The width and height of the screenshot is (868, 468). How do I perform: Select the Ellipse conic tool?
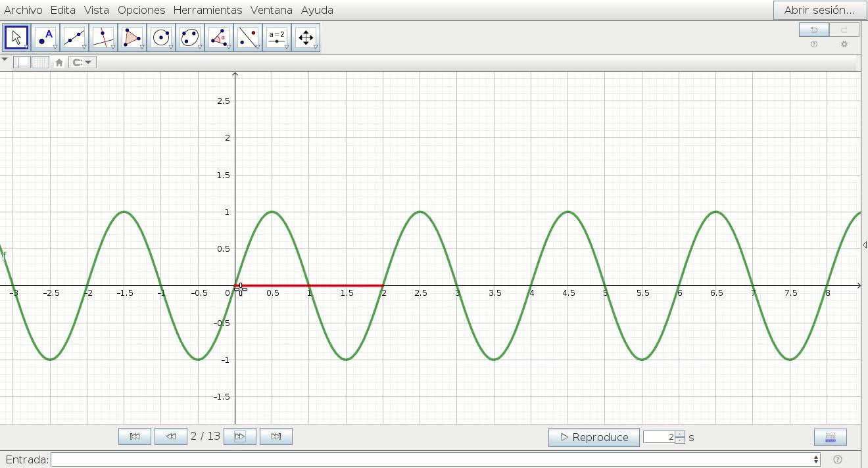190,37
